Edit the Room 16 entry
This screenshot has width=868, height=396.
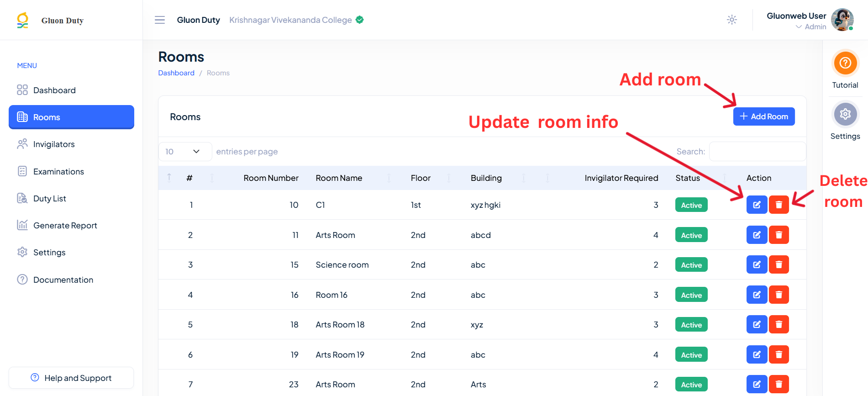pos(757,295)
